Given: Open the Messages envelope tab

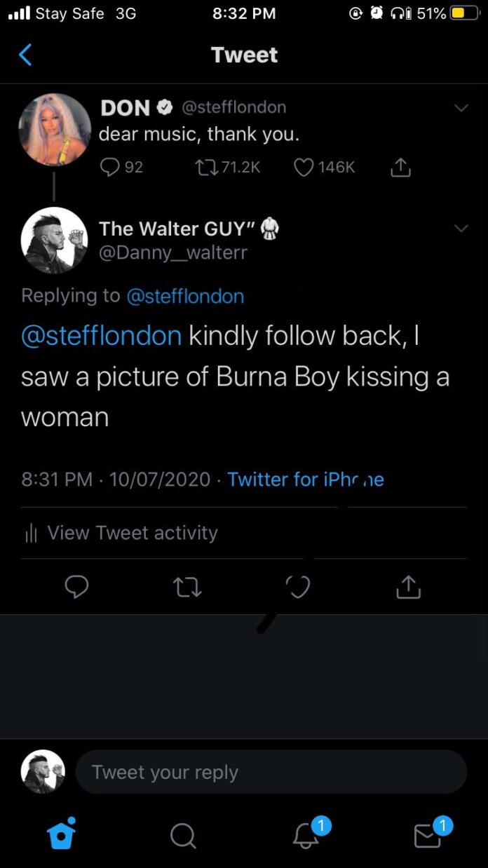Looking at the screenshot, I should [428, 835].
